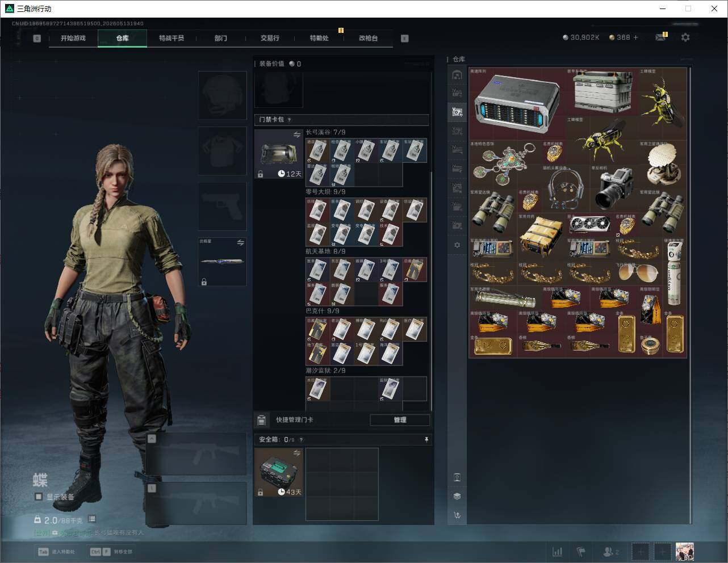Screen dimensions: 728x563
Task: Click the flag icon in bottom bar
Action: [x=581, y=552]
